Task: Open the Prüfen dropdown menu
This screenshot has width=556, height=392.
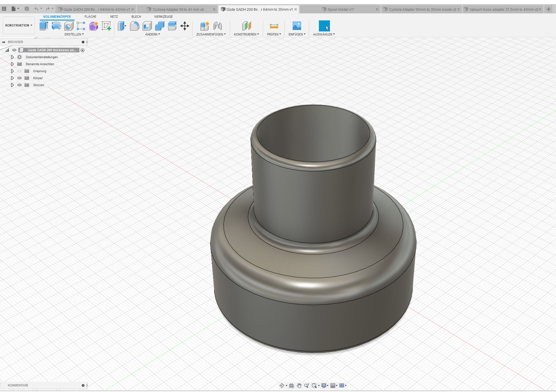Action: click(274, 34)
